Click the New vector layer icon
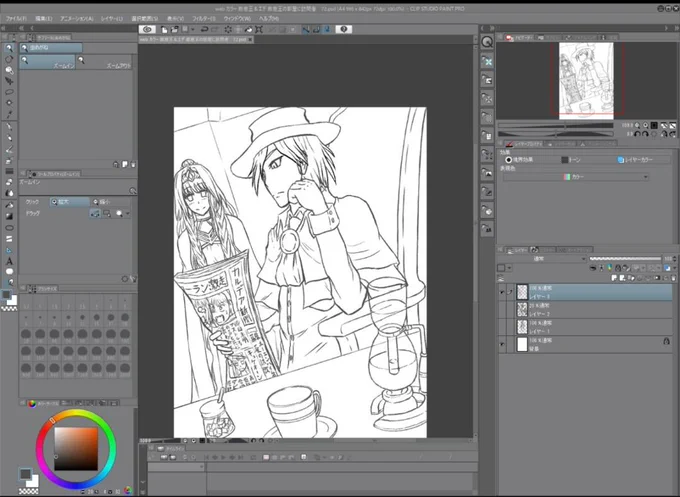This screenshot has width=680, height=497. point(623,278)
